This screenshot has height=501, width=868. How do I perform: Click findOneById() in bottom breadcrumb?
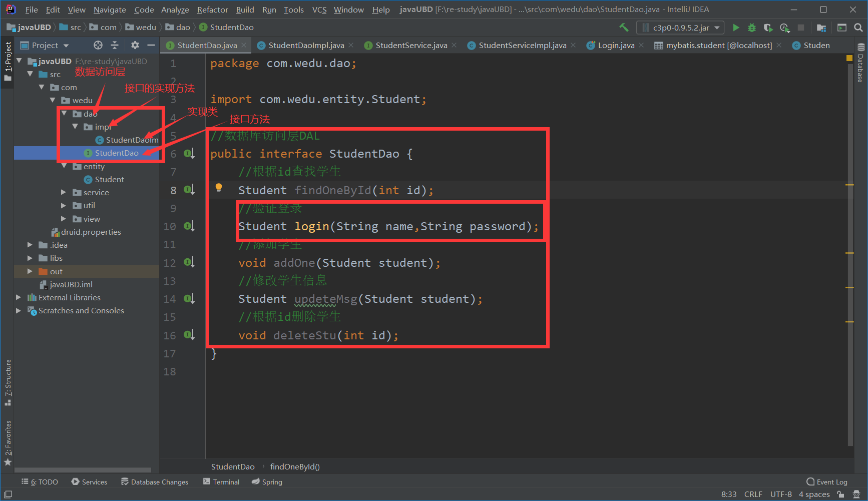pyautogui.click(x=295, y=466)
